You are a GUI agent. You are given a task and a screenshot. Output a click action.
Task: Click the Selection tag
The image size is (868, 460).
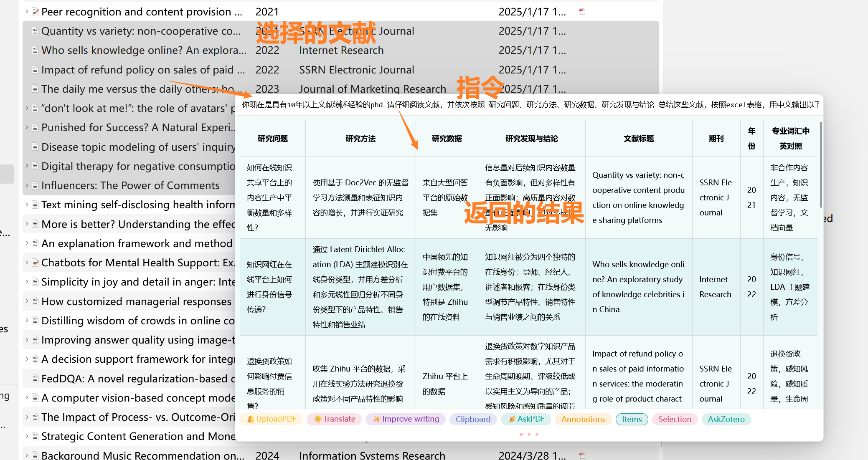[675, 419]
